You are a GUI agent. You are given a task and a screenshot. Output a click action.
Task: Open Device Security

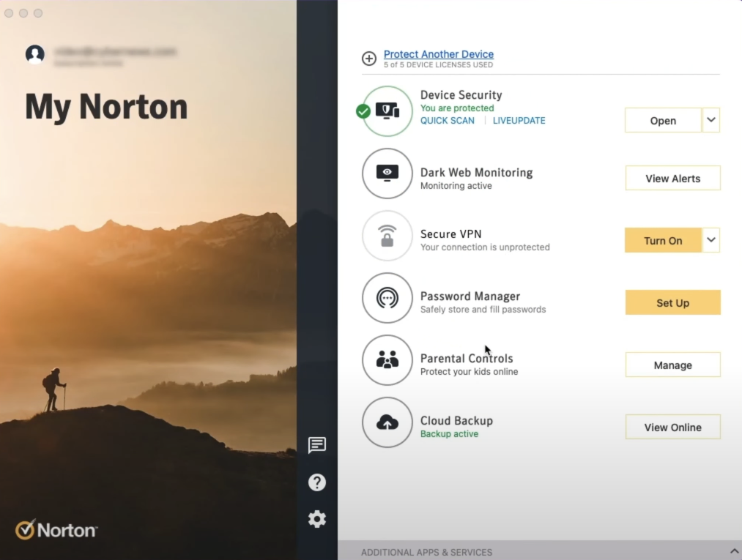pyautogui.click(x=663, y=121)
